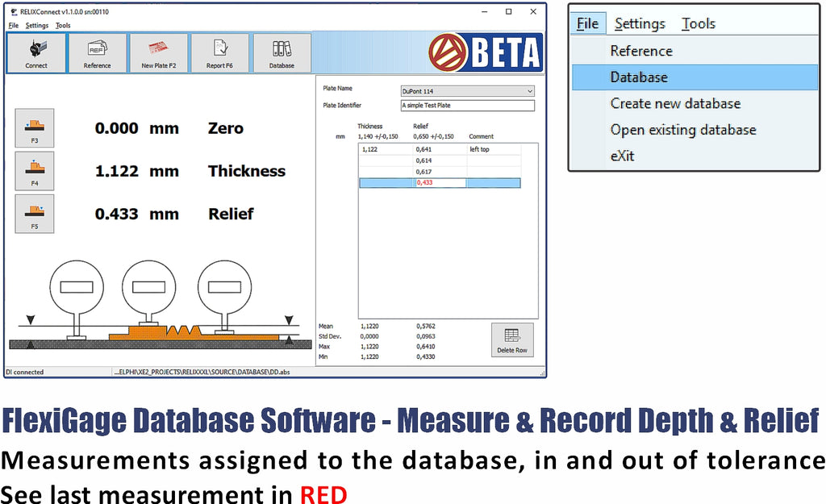
Task: Select eXit from the File menu
Action: pos(622,156)
